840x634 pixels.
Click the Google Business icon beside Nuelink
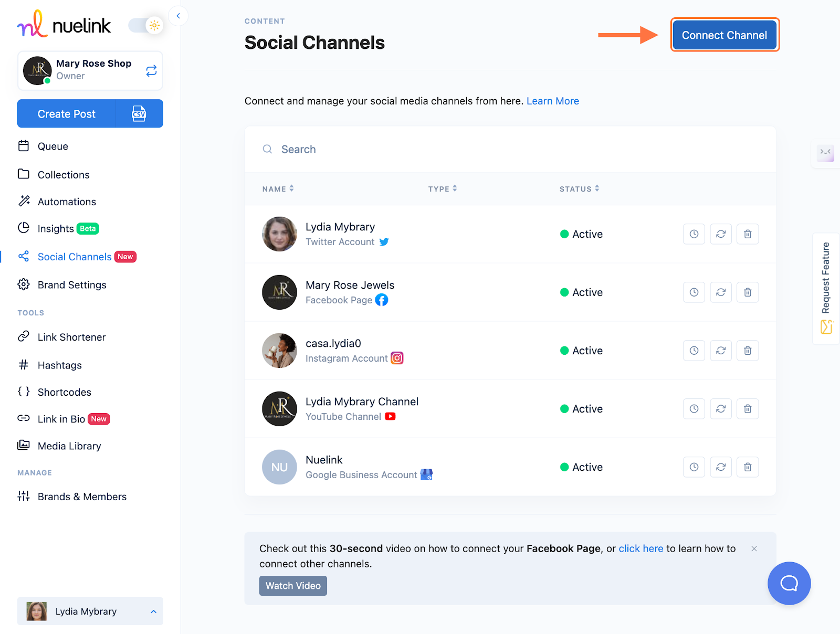[427, 474]
